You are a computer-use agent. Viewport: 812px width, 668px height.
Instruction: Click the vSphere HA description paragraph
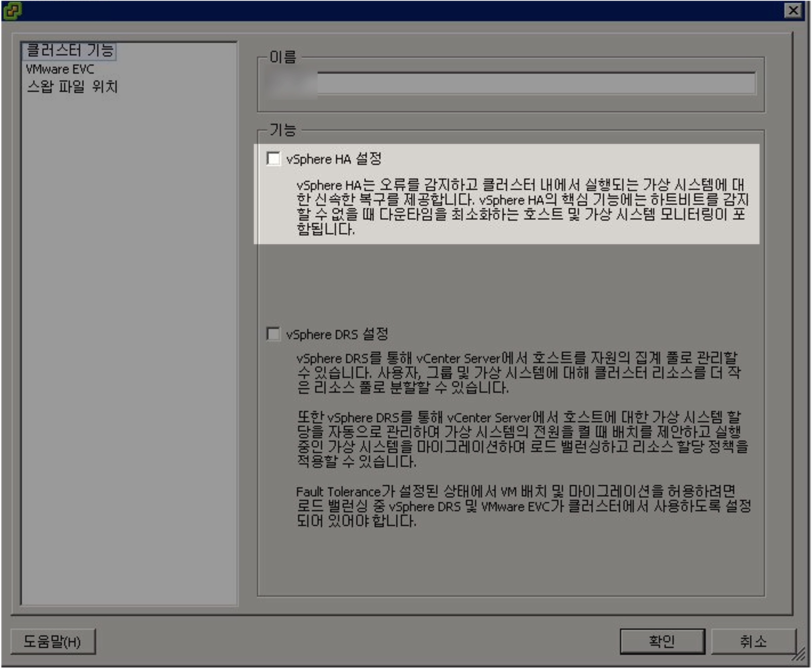pos(522,207)
